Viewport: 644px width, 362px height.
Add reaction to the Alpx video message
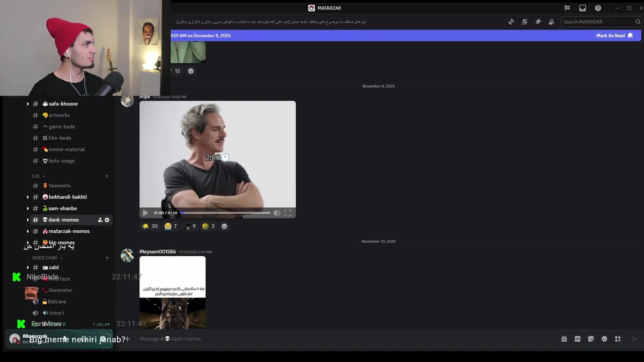pyautogui.click(x=224, y=226)
